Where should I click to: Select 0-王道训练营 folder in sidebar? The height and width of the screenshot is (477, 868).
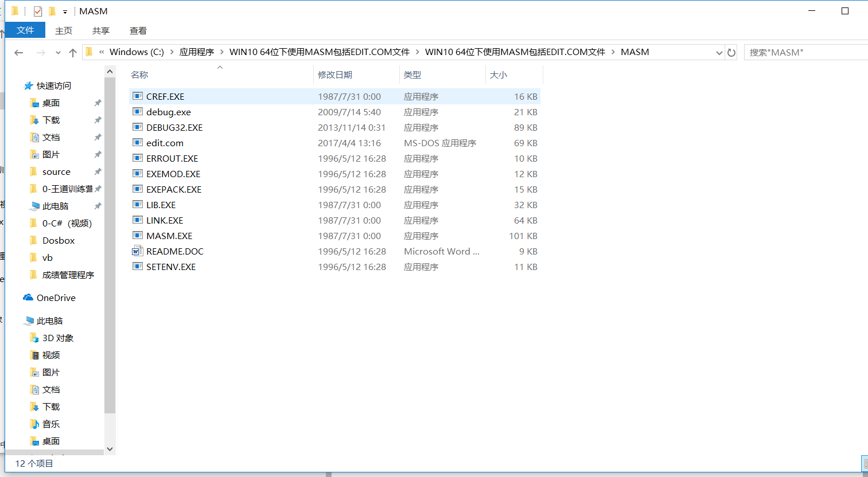[x=67, y=189]
